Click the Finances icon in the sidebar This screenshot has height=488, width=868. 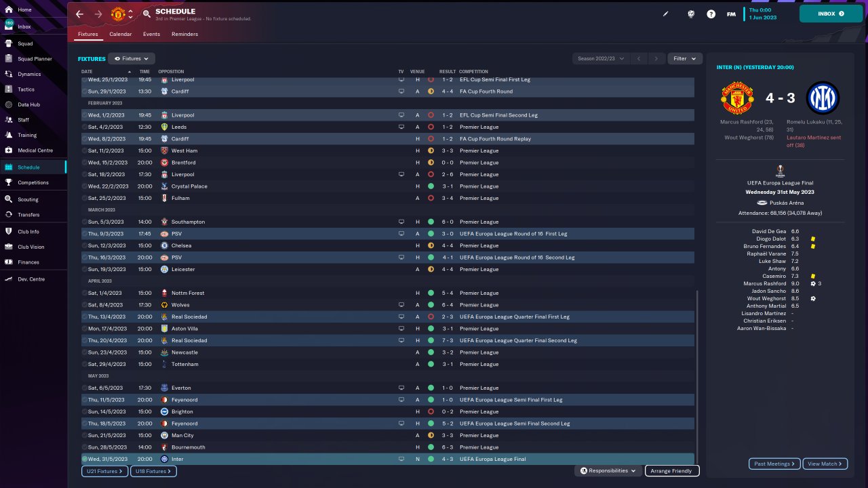tap(9, 262)
